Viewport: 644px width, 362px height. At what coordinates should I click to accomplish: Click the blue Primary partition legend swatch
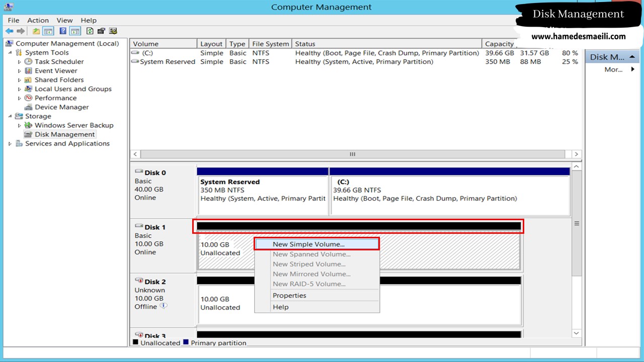click(186, 342)
